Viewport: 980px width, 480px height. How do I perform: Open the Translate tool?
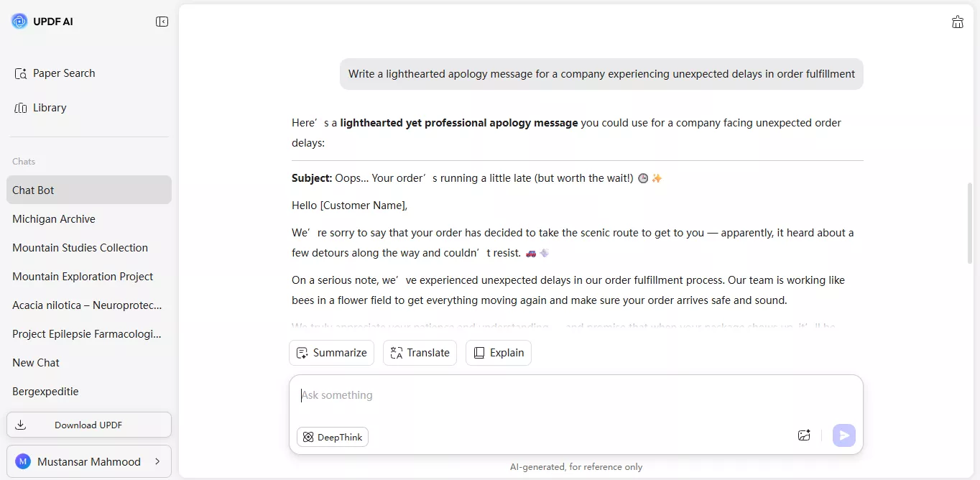tap(420, 352)
